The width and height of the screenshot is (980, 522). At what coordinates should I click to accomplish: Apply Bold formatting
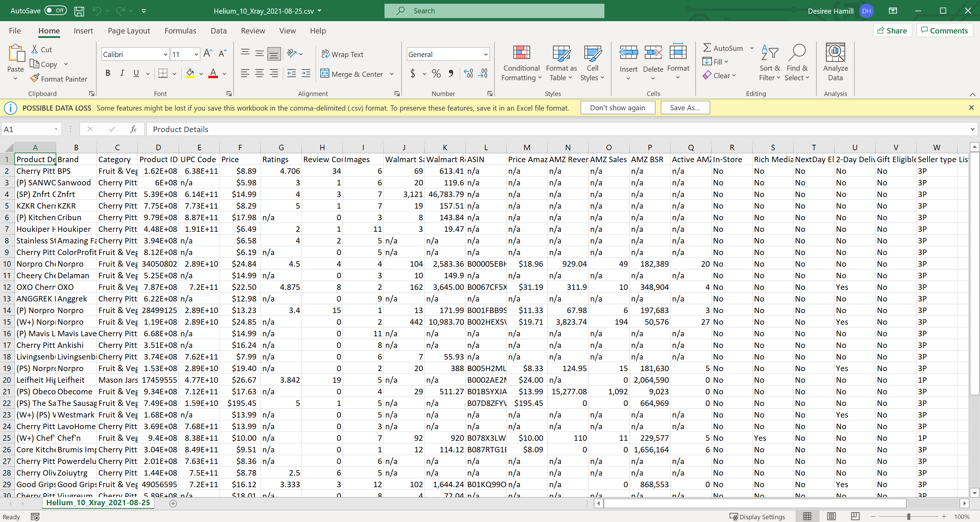(108, 73)
